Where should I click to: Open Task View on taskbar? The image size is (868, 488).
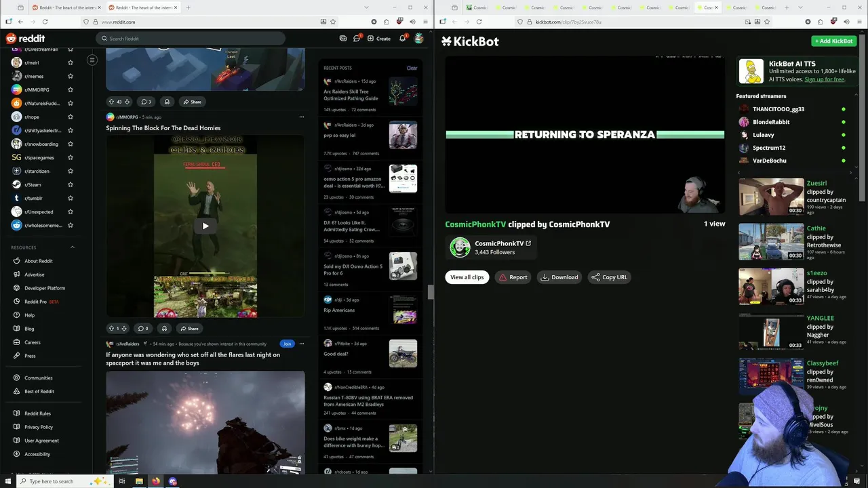tap(122, 481)
